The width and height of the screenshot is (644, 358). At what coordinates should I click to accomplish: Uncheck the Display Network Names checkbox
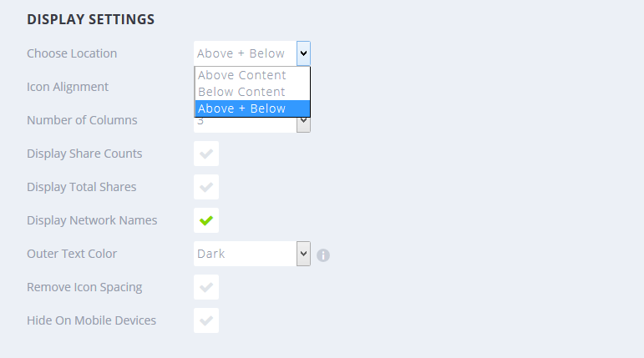click(206, 220)
